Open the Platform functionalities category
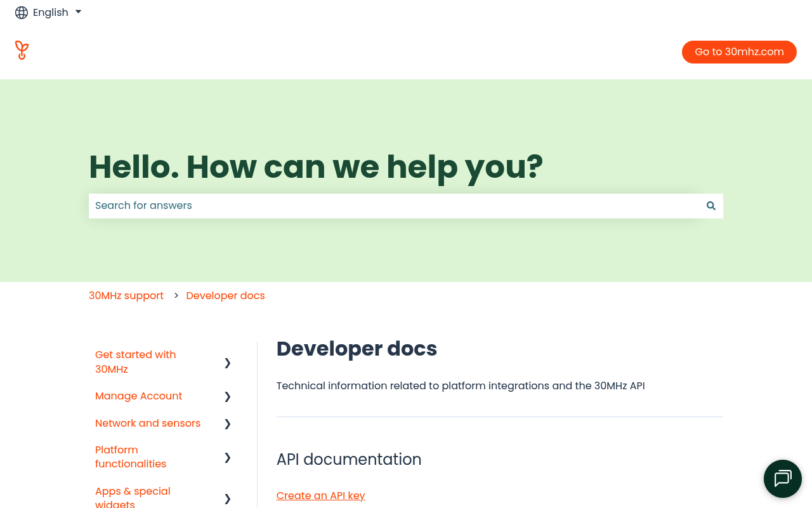The height and width of the screenshot is (508, 812). point(131,457)
